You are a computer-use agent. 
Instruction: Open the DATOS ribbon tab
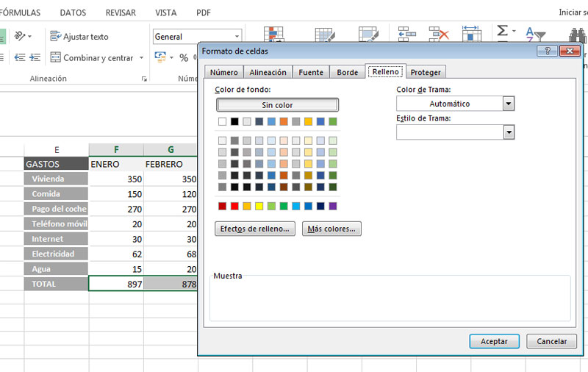tap(73, 12)
